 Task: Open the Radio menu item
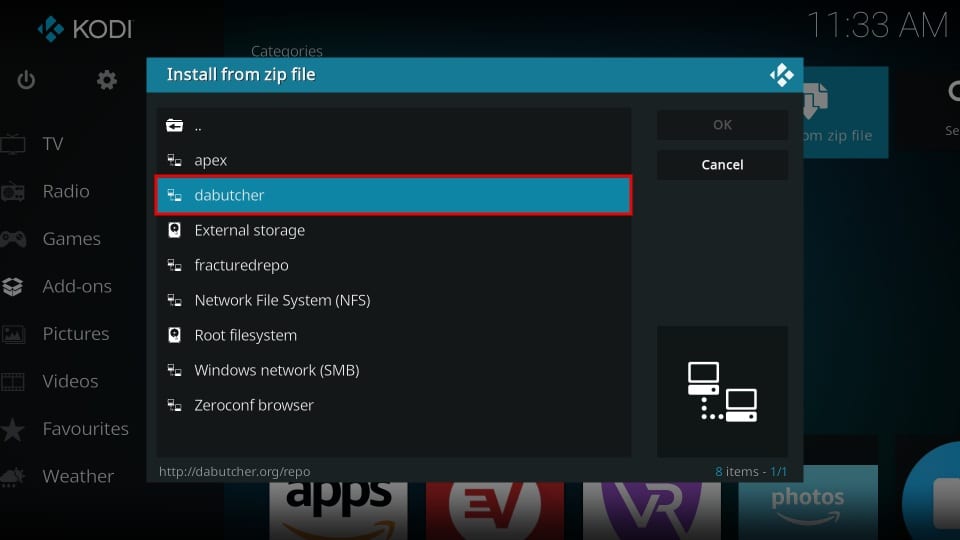[x=66, y=192]
